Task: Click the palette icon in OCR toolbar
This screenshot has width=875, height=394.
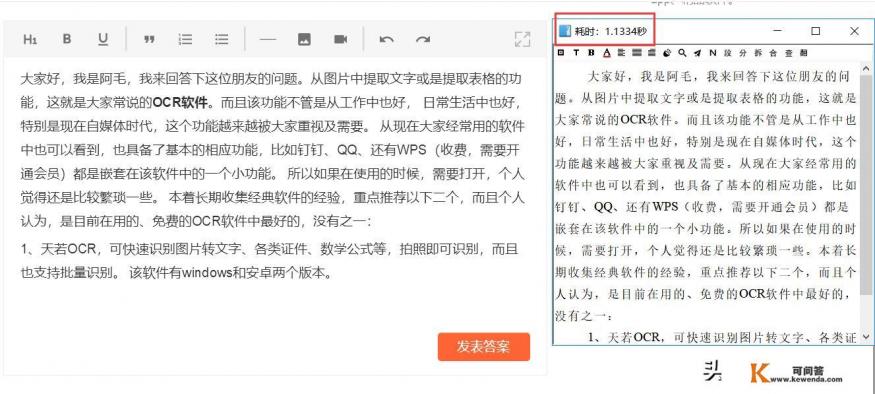Action: [667, 52]
